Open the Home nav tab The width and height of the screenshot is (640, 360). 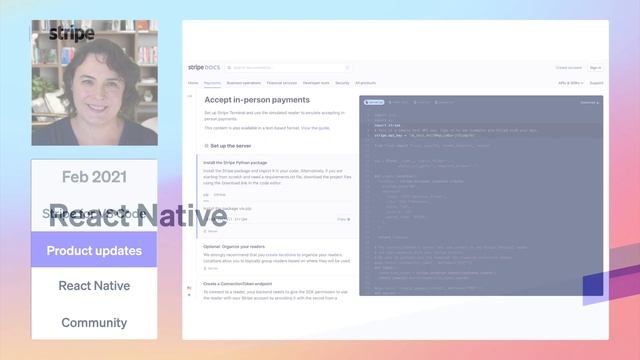tap(193, 83)
